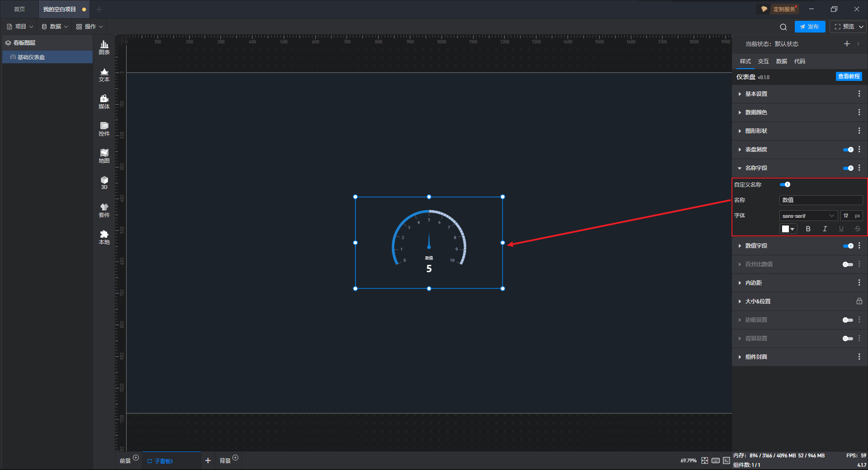Toggle the 表盘刻度 switch

click(x=848, y=150)
